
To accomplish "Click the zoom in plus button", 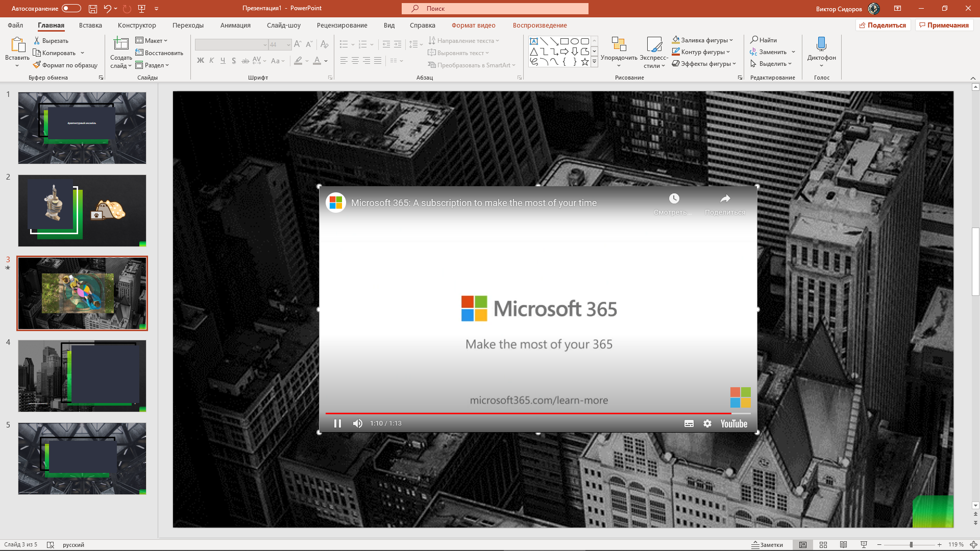I will pos(939,545).
